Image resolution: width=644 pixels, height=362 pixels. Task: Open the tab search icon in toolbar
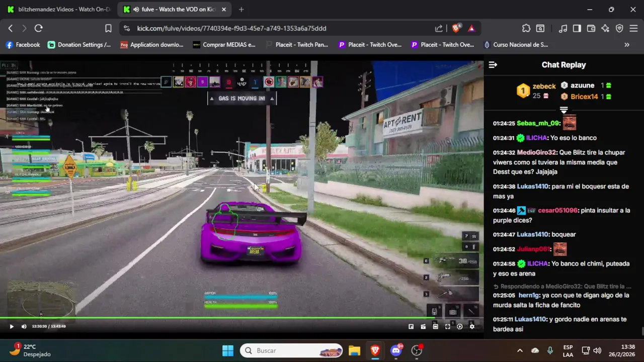point(540,28)
